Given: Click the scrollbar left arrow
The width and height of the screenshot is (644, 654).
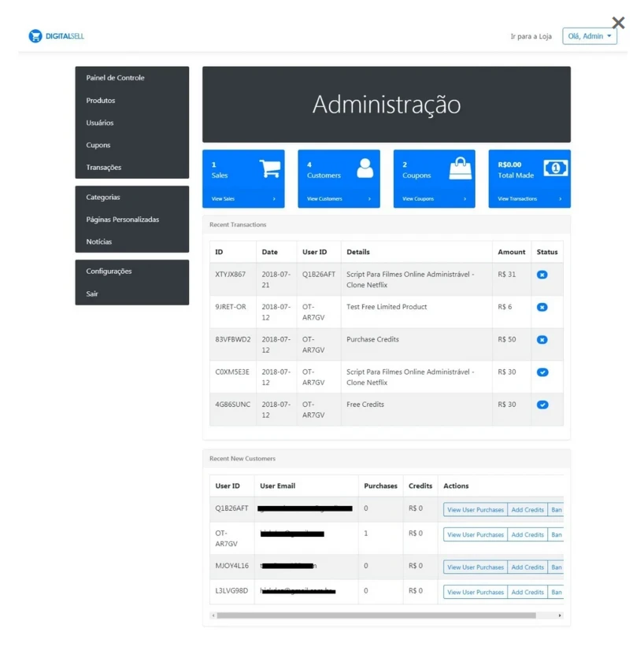Looking at the screenshot, I should [213, 616].
